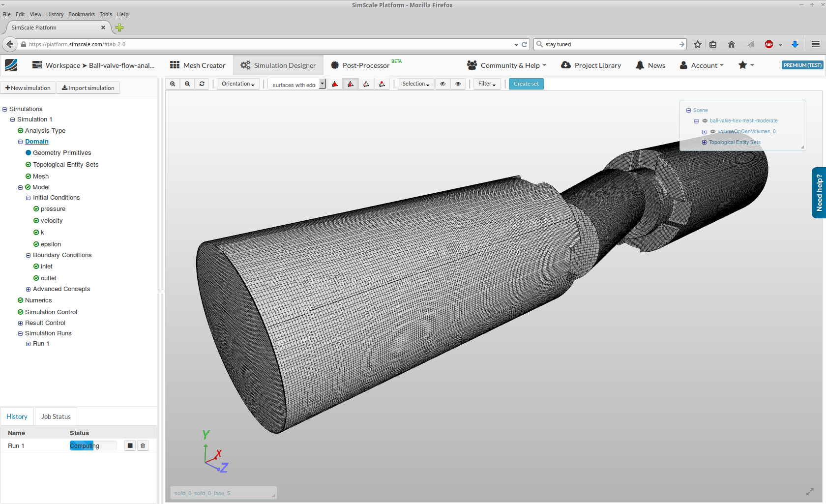Click the Create set button
The height and width of the screenshot is (504, 826).
526,84
